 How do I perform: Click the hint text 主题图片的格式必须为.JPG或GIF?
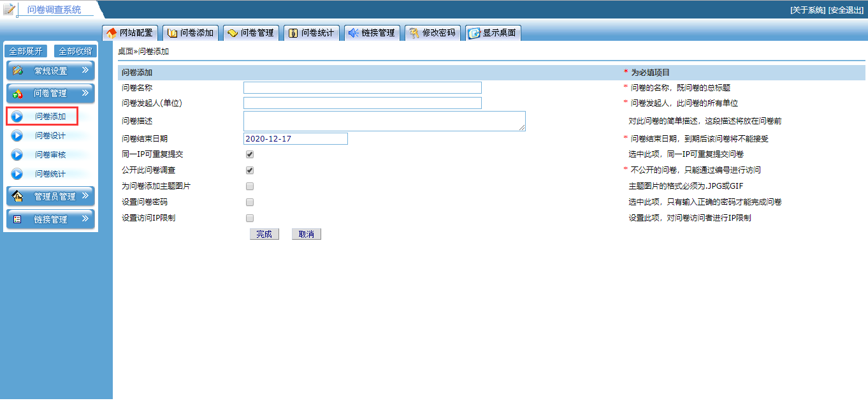point(686,186)
